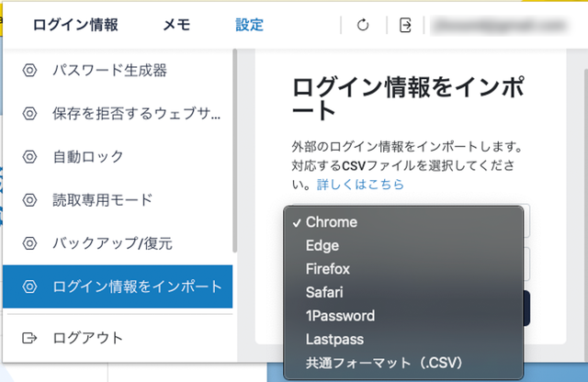Choose Chrome from import dropdown
Viewport: 588px width, 382px height.
pyautogui.click(x=403, y=222)
